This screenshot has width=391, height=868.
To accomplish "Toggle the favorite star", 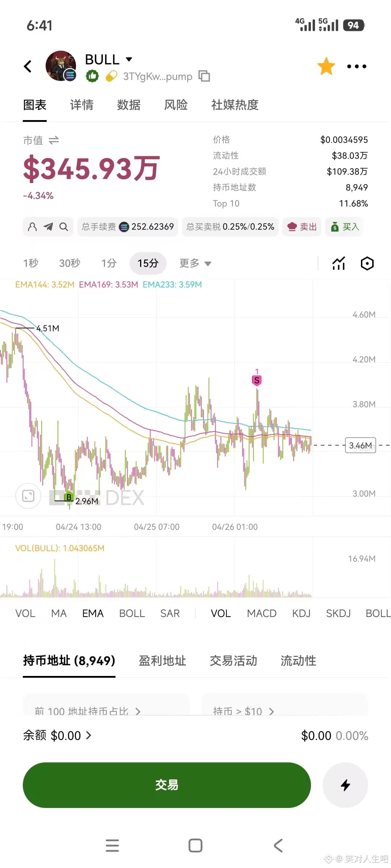I will click(x=326, y=66).
